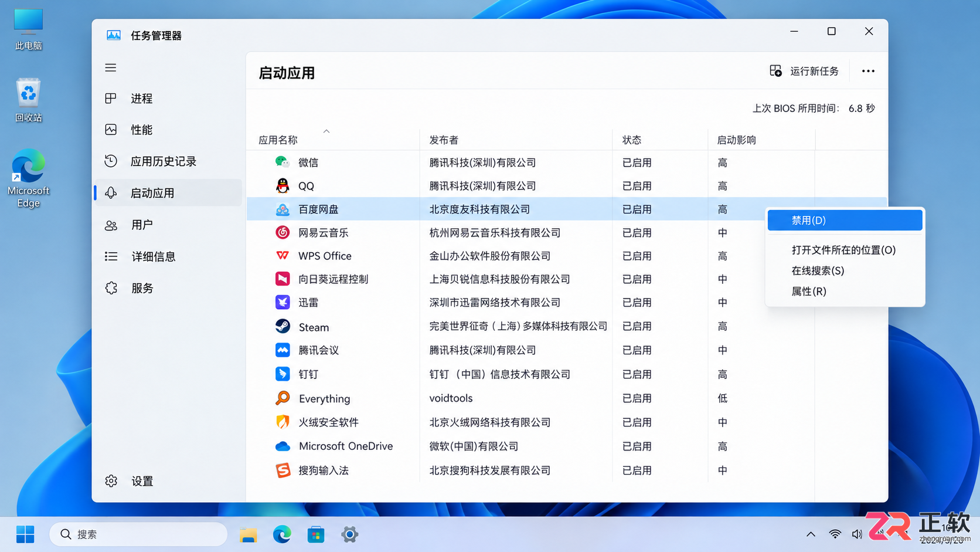Image resolution: width=980 pixels, height=552 pixels.
Task: Click the volume tray icon
Action: 857,534
